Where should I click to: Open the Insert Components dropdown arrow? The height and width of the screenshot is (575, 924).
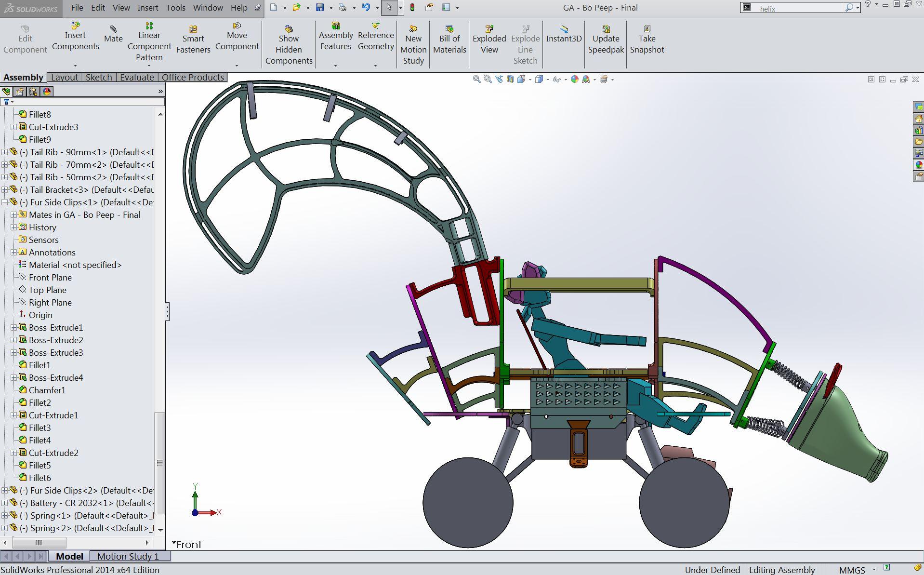click(x=75, y=66)
